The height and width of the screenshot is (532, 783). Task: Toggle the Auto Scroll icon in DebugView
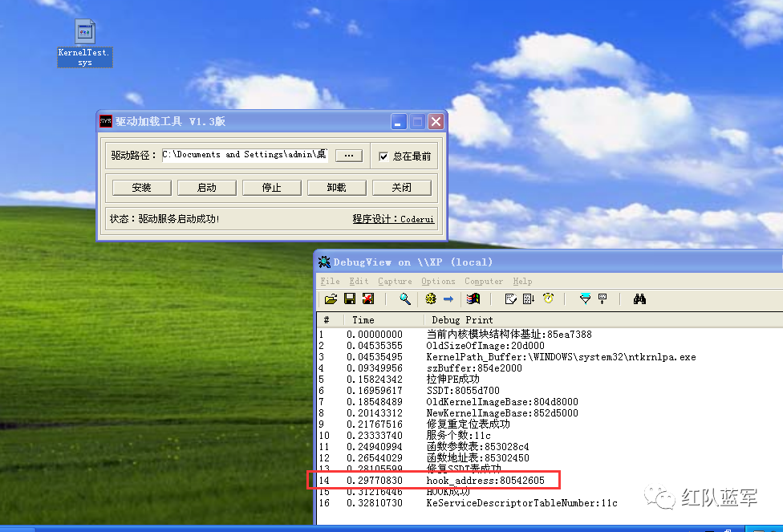point(529,298)
